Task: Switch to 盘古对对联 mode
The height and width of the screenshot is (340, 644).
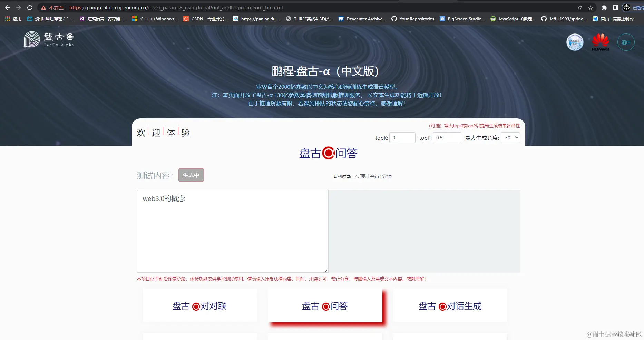Action: 199,305
